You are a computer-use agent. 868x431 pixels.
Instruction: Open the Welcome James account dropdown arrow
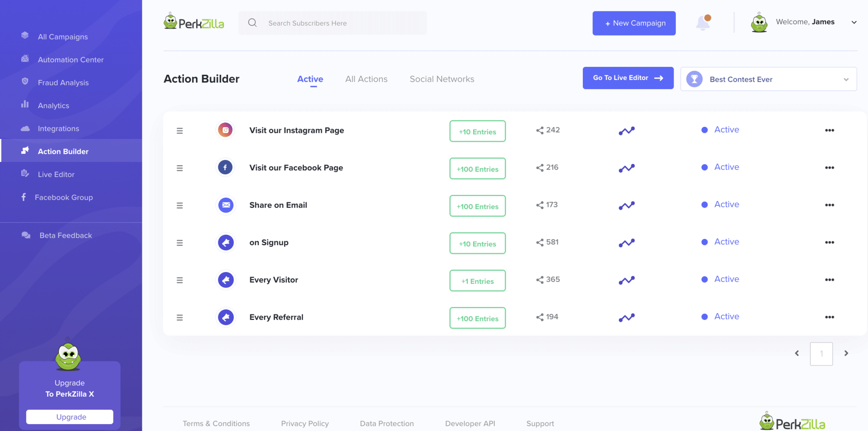854,23
